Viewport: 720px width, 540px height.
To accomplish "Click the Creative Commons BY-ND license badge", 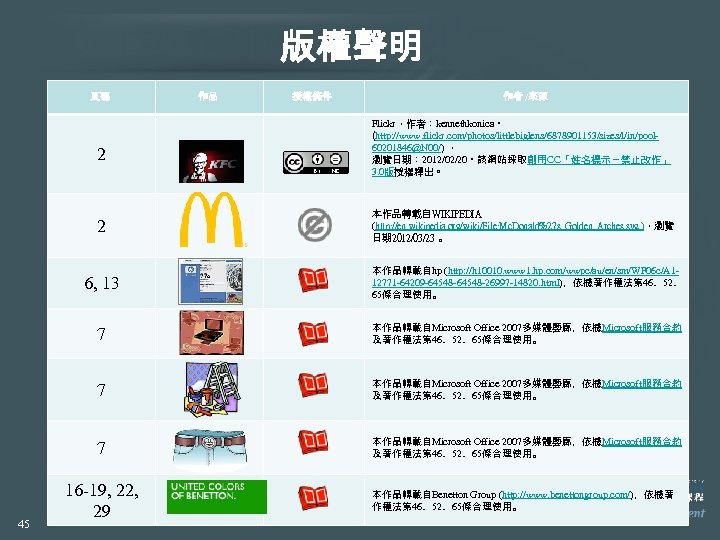I will 315,162.
